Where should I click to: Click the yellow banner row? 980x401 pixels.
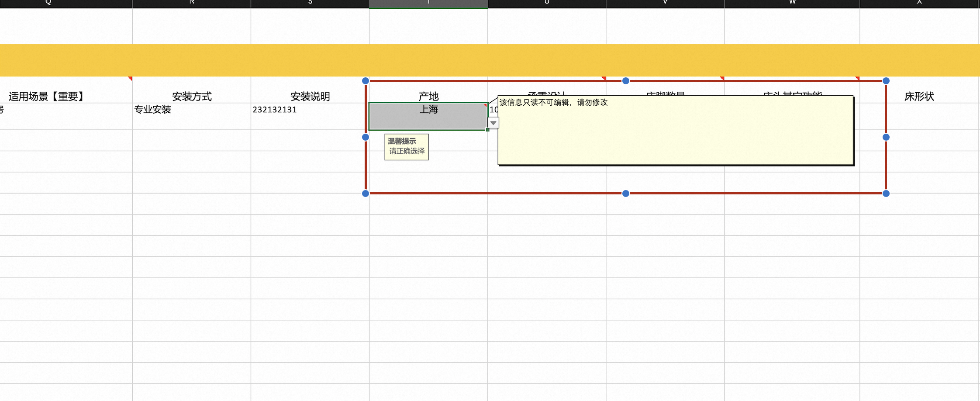click(490, 60)
